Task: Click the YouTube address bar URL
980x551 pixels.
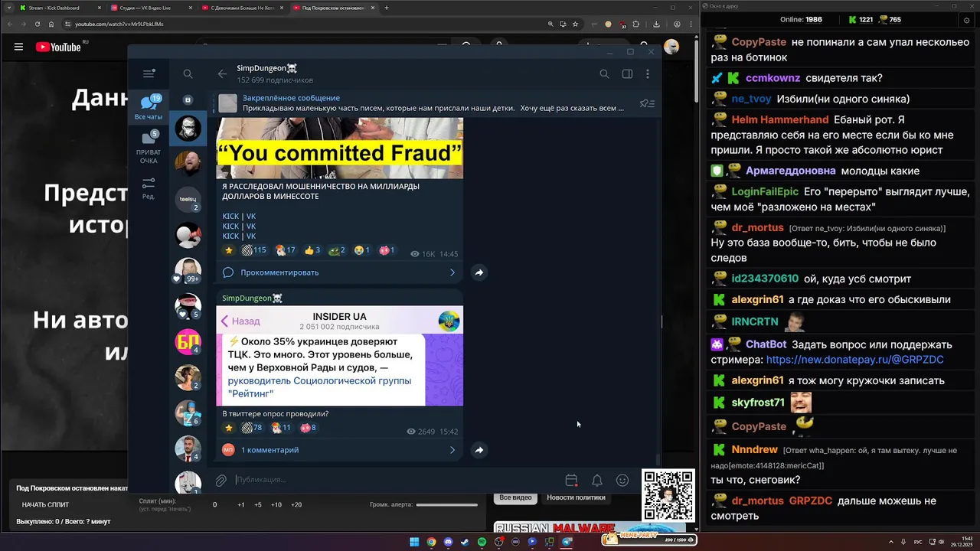Action: point(119,24)
